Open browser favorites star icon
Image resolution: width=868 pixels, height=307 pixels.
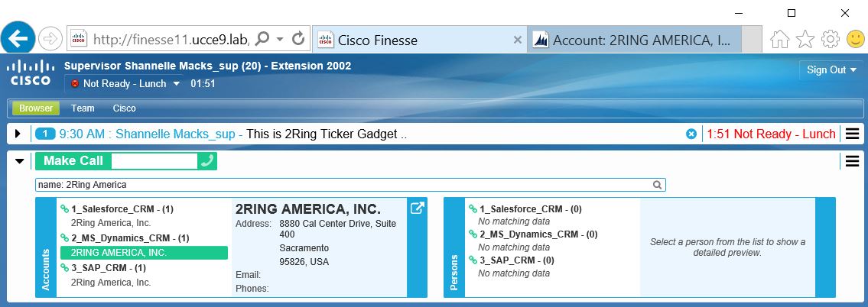[x=805, y=39]
